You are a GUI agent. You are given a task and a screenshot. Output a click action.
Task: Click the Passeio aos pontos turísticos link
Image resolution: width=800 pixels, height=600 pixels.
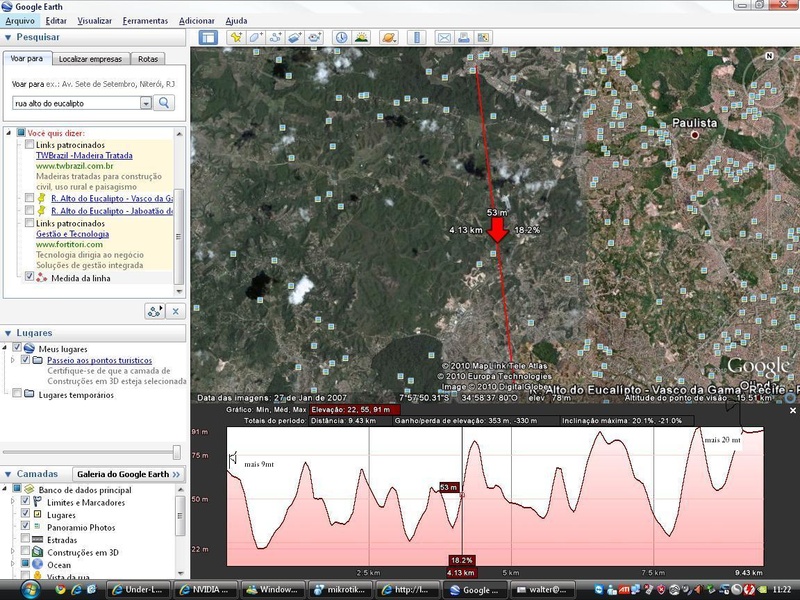[x=99, y=360]
